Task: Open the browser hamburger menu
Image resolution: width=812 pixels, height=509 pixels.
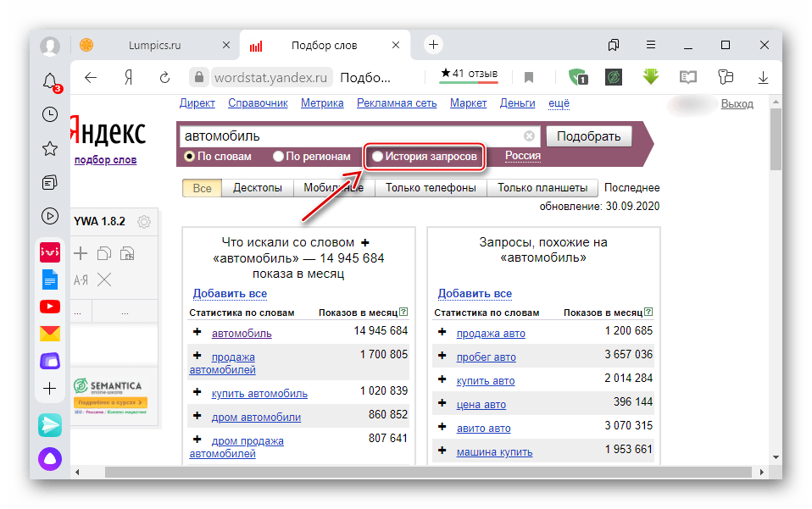Action: pyautogui.click(x=650, y=45)
